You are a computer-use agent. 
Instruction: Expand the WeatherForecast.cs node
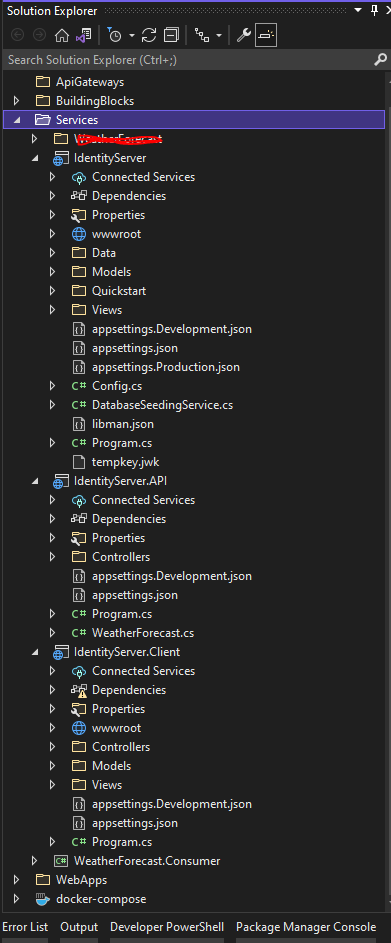click(x=52, y=633)
